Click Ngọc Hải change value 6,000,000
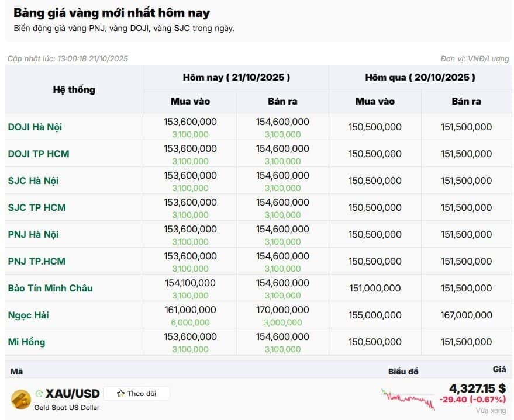 click(190, 322)
